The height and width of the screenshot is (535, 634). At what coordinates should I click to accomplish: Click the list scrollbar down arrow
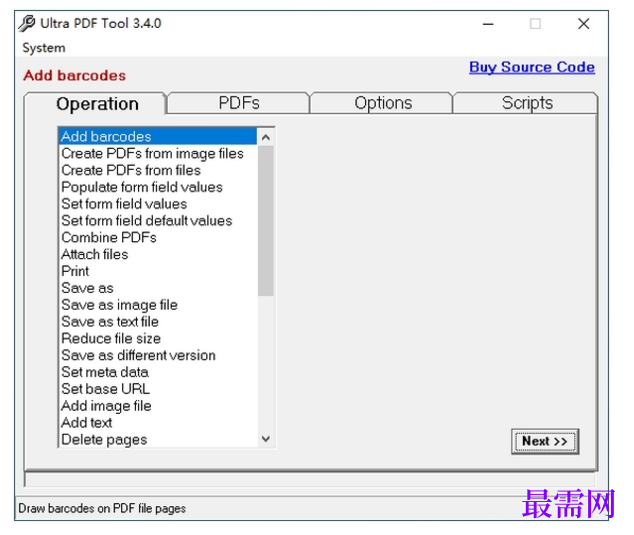point(266,439)
